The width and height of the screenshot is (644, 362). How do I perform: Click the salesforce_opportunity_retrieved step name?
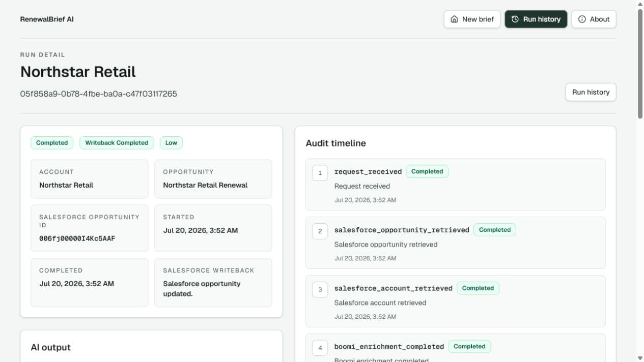click(402, 230)
